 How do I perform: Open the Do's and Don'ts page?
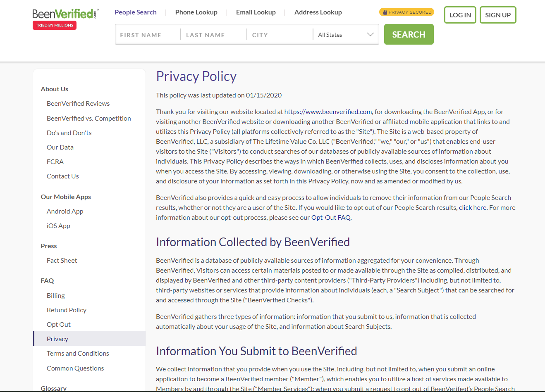pos(69,133)
